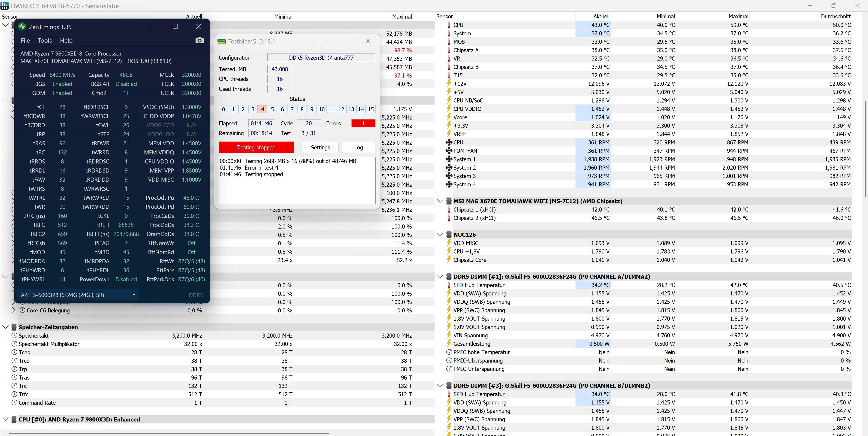The image size is (868, 436).
Task: Click the ZenTimings screenshot camera icon
Action: coord(199,40)
